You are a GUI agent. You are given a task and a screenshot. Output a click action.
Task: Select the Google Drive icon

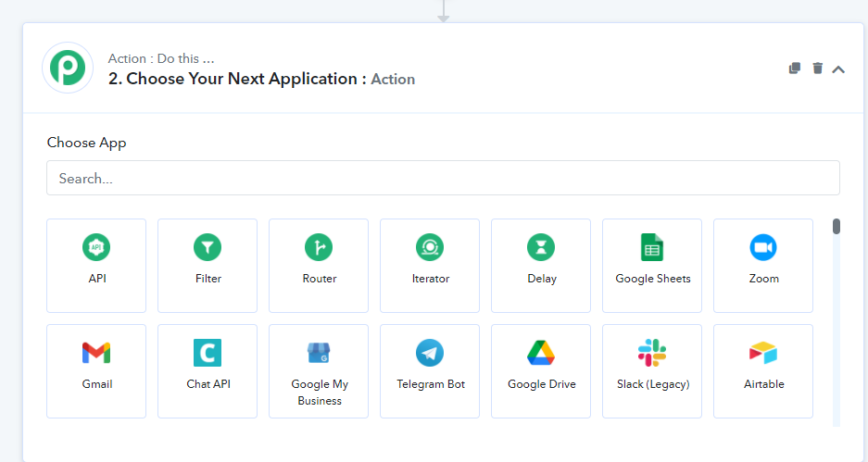(541, 353)
